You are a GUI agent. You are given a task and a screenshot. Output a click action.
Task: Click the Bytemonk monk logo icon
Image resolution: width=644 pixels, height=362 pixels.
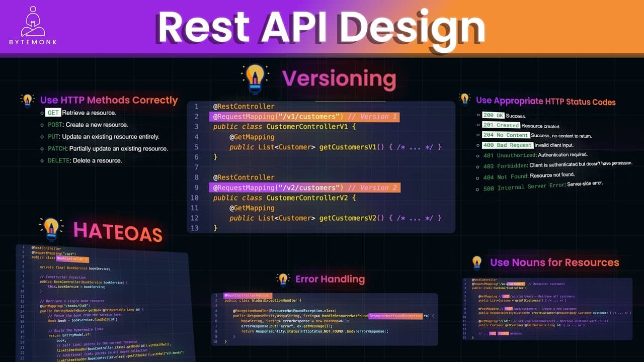pos(33,22)
